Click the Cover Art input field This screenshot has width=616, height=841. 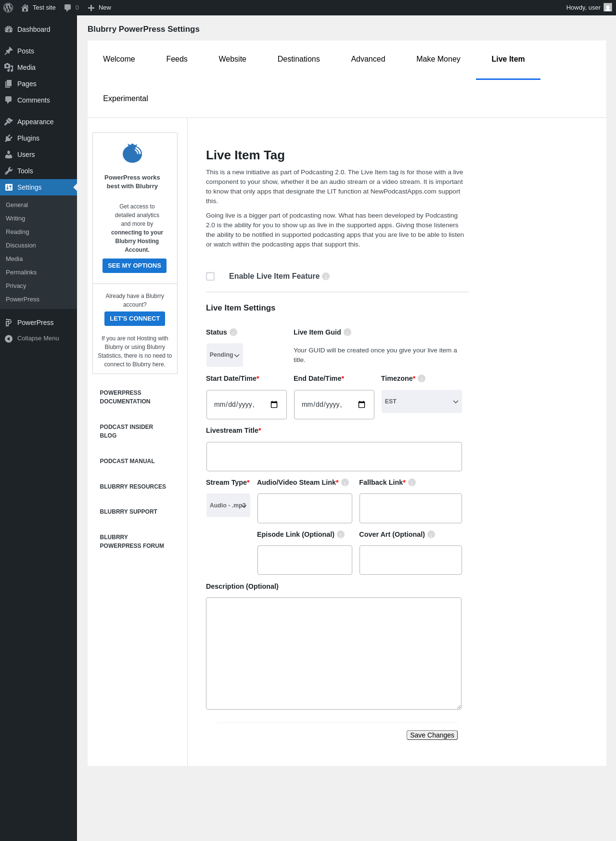411,560
